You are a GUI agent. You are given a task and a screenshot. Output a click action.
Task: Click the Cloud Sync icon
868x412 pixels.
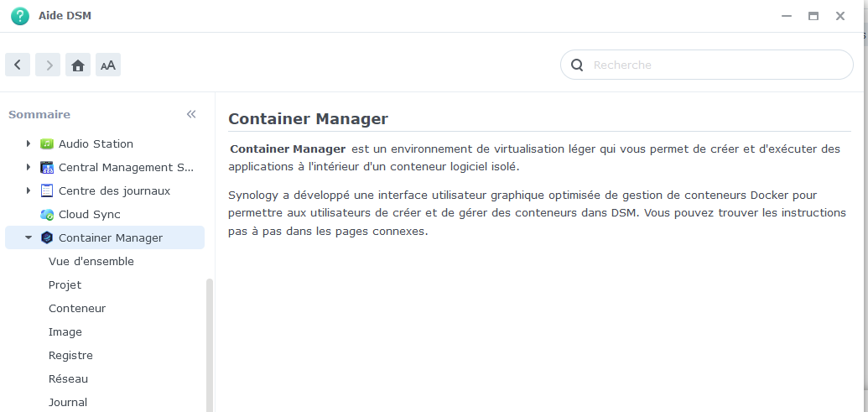point(47,214)
